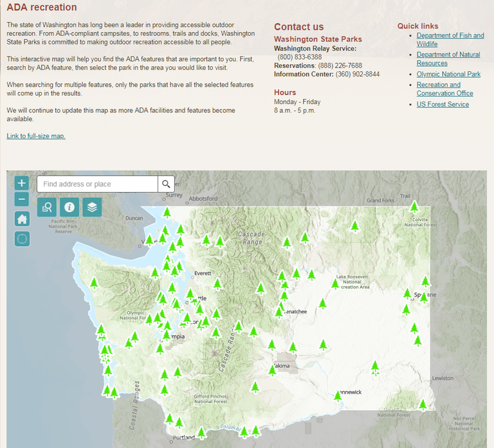Screen dimensions: 494x448
Task: Click the magnifier search button
Action: tap(166, 184)
